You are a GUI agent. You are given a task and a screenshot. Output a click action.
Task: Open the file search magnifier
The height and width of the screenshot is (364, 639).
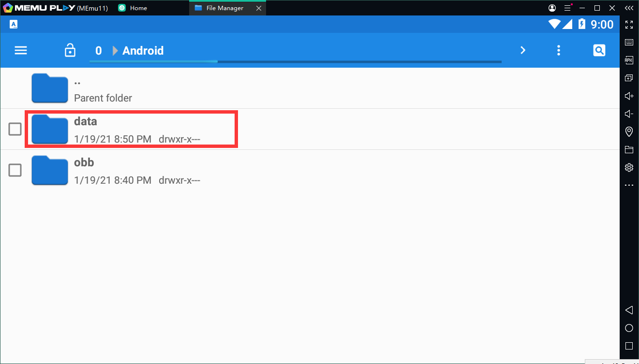click(x=599, y=50)
